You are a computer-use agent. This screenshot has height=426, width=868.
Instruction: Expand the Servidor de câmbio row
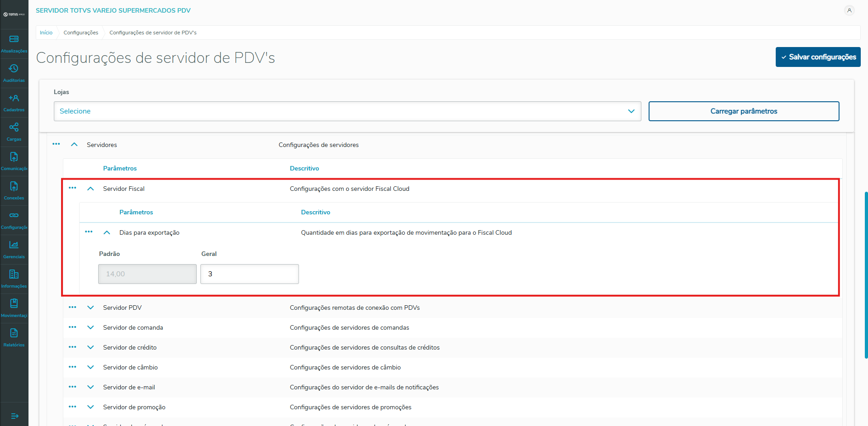(x=90, y=367)
